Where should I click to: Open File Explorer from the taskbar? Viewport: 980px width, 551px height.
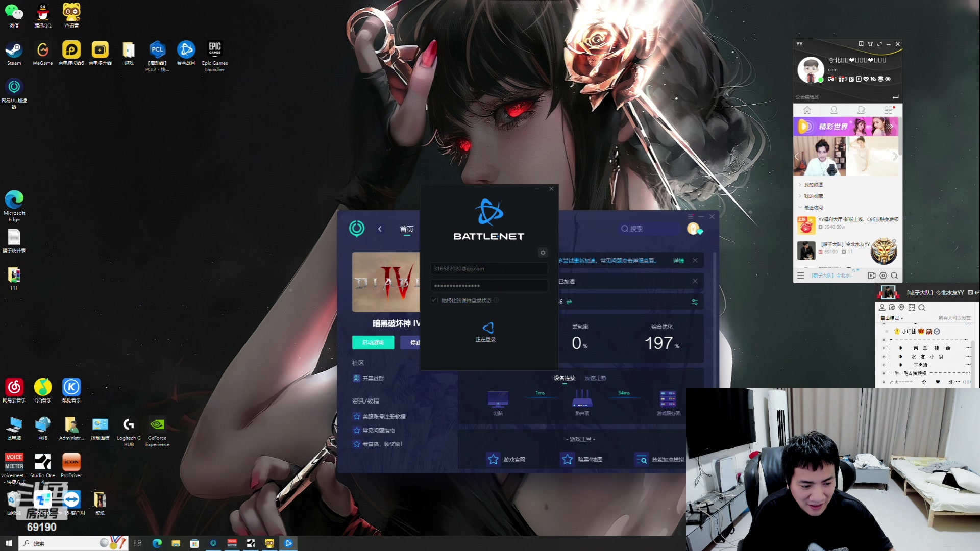[x=176, y=543]
